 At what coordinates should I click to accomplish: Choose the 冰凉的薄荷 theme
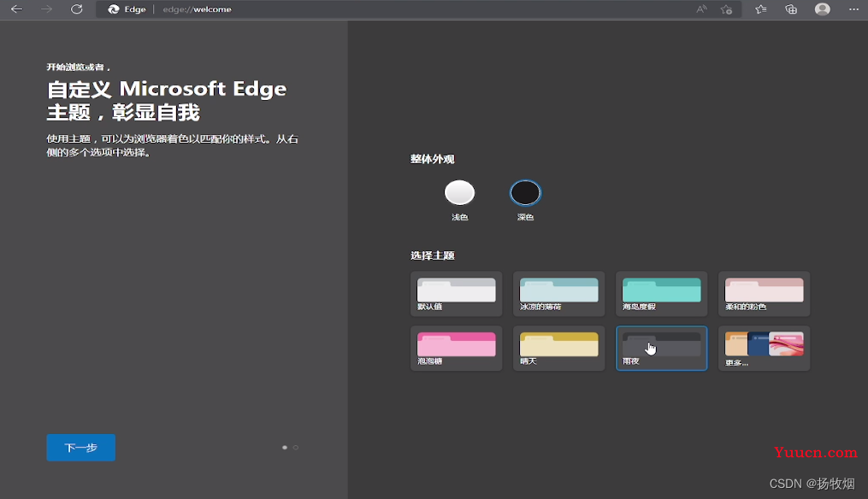click(558, 294)
